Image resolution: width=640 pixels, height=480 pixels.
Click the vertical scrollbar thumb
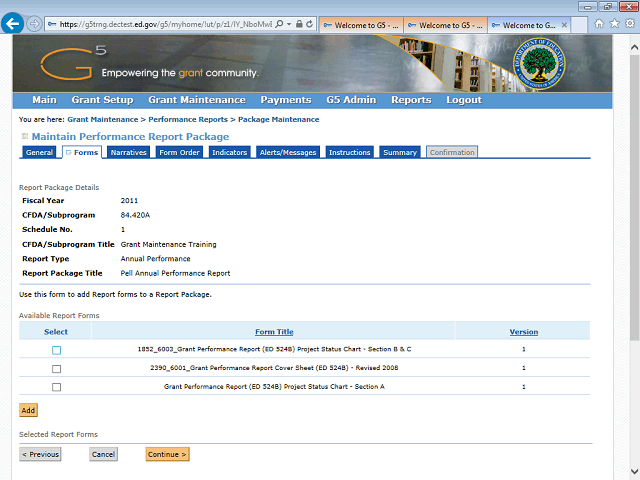(x=634, y=198)
